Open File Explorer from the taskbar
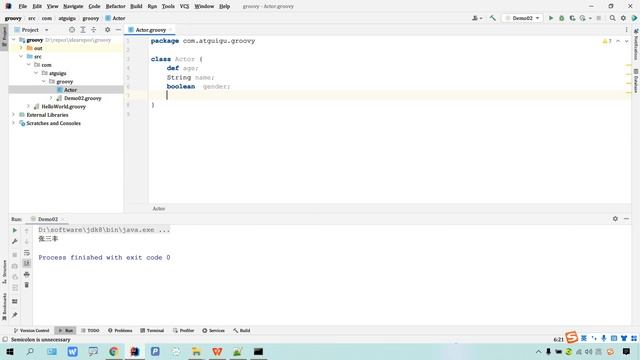Screen dimensions: 640x360 [x=196, y=351]
